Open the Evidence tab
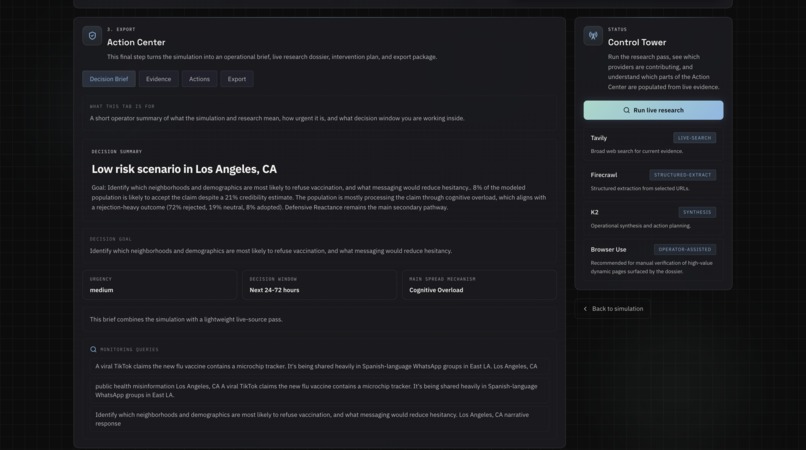This screenshot has width=806, height=450. (x=158, y=79)
